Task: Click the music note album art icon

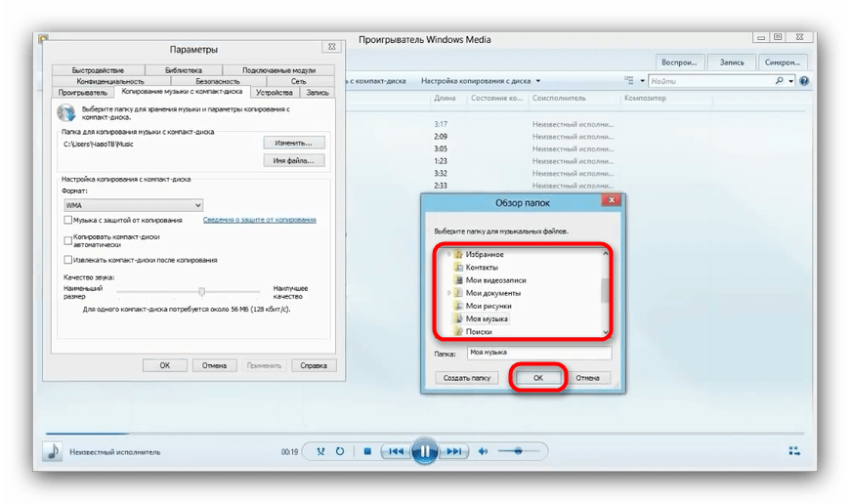Action: pyautogui.click(x=53, y=451)
